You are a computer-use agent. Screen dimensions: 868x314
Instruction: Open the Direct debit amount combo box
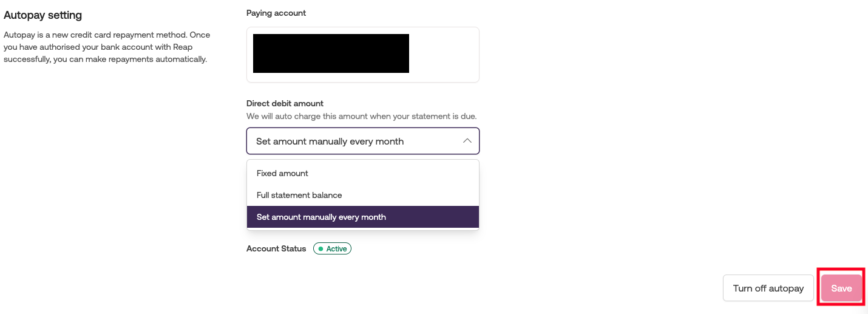[362, 141]
